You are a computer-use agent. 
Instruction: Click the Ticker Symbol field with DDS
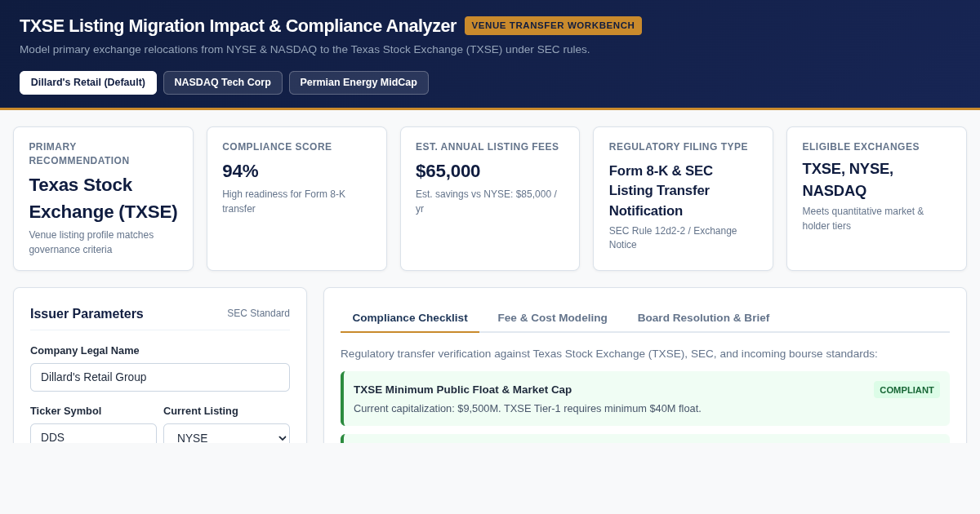(93, 434)
